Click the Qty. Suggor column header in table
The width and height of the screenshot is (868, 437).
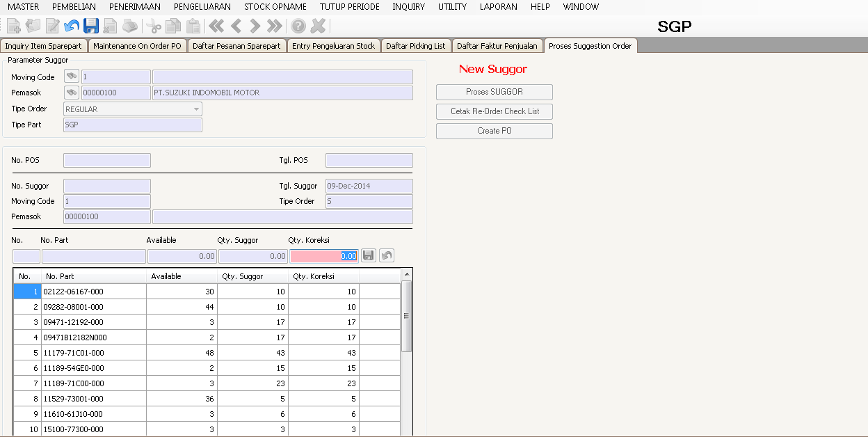coord(253,276)
